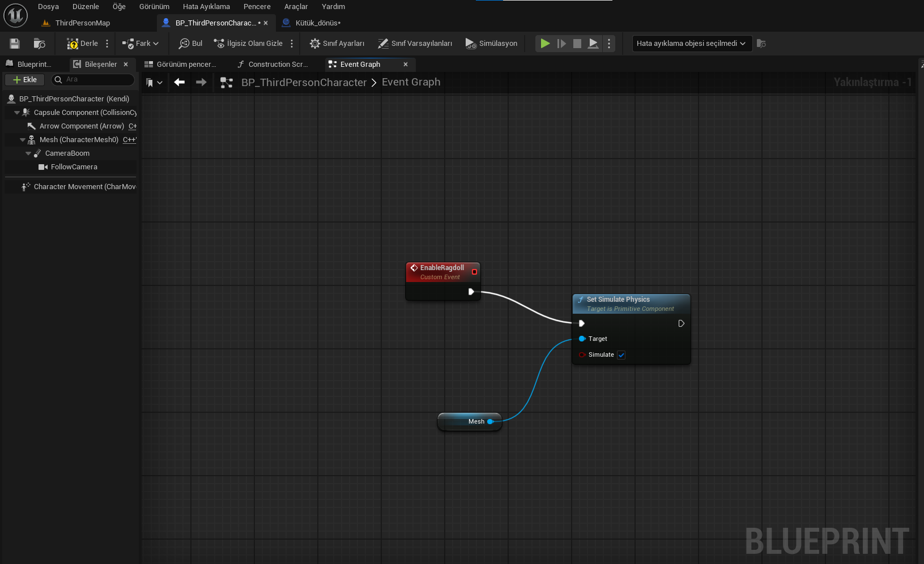The image size is (924, 564).
Task: Open the Görünüm menu
Action: (x=154, y=7)
